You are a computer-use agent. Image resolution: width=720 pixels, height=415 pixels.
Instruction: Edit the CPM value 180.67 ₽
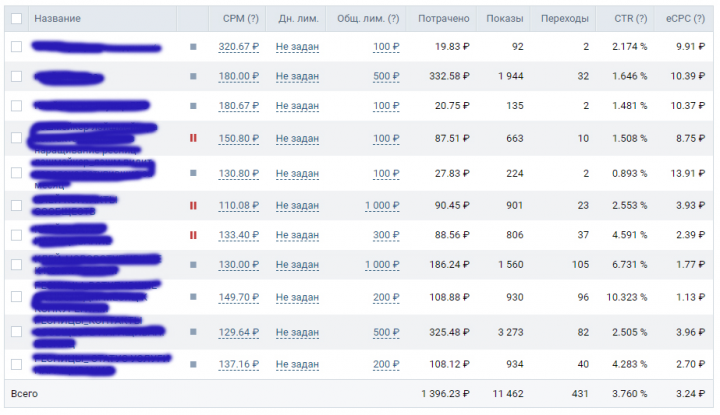coord(239,106)
